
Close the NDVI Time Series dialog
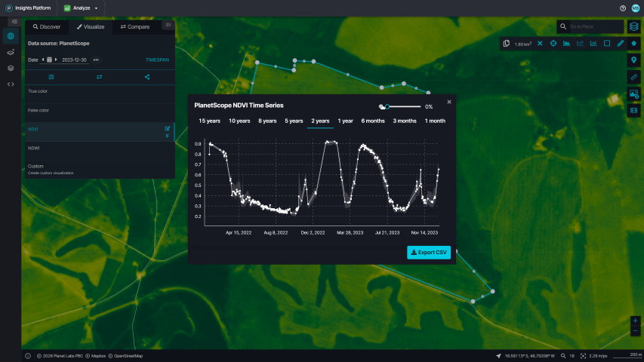(449, 102)
